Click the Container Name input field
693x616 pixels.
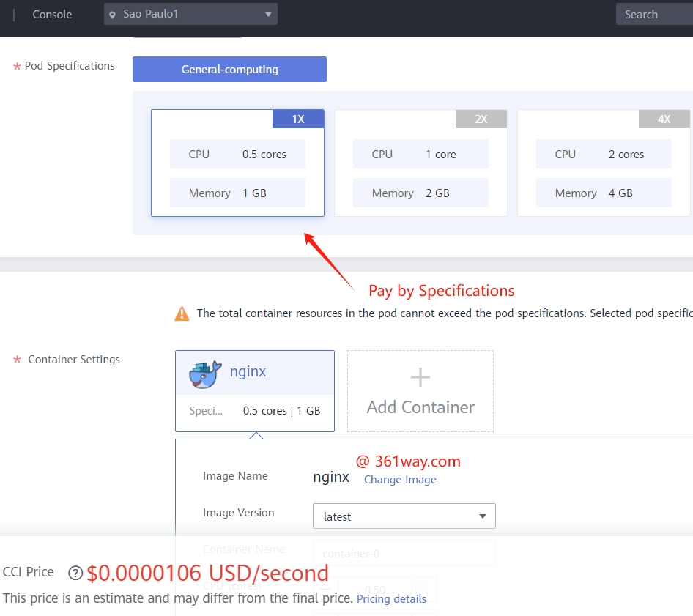(x=404, y=554)
